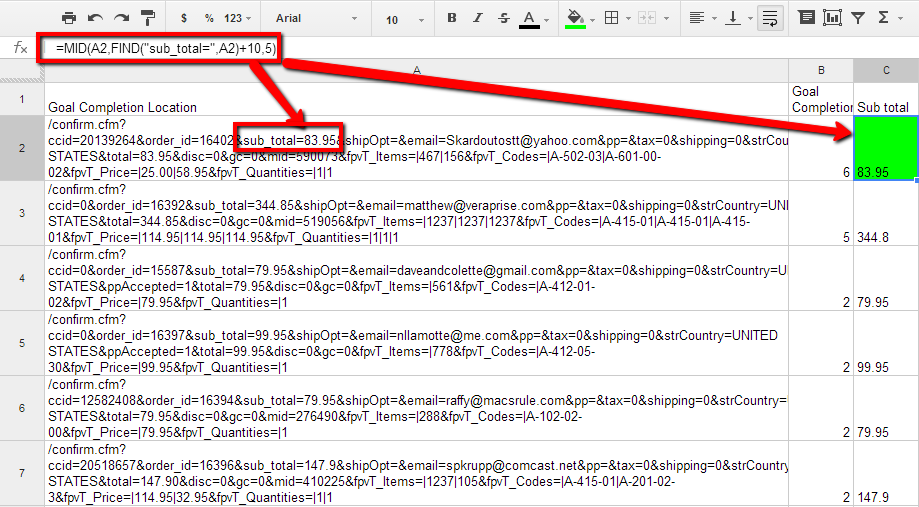Select row 3 header

(21, 214)
